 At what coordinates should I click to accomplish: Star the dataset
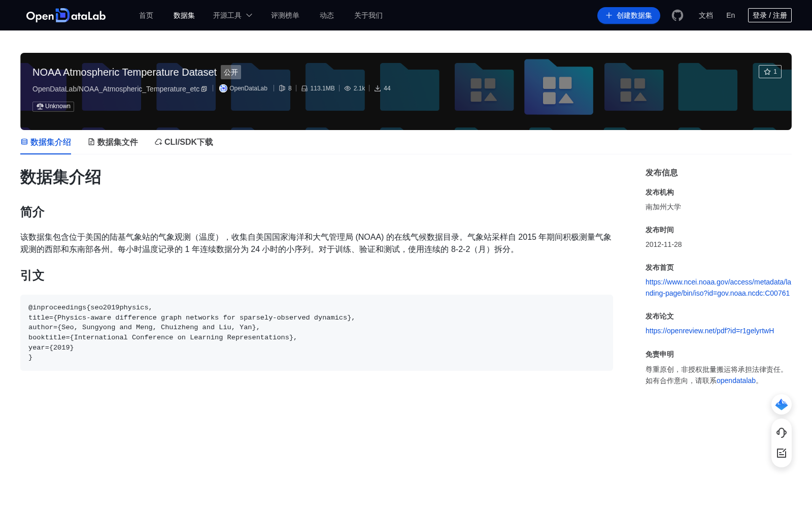point(770,72)
